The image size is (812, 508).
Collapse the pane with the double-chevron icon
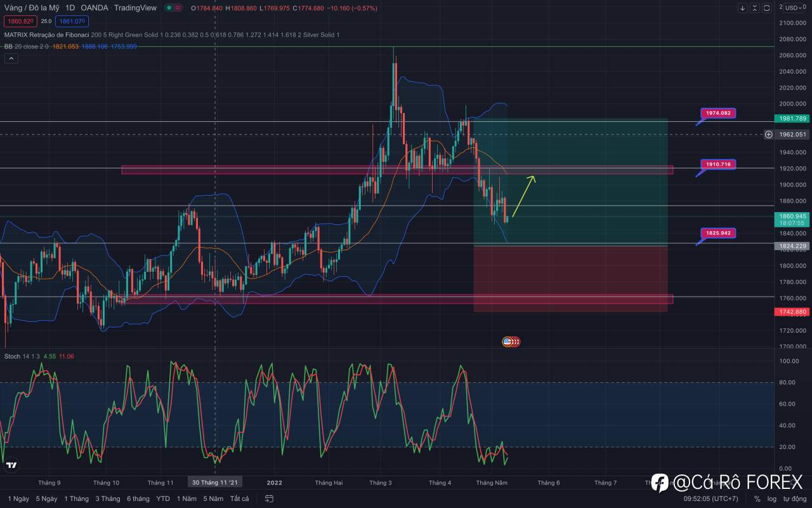754,8
